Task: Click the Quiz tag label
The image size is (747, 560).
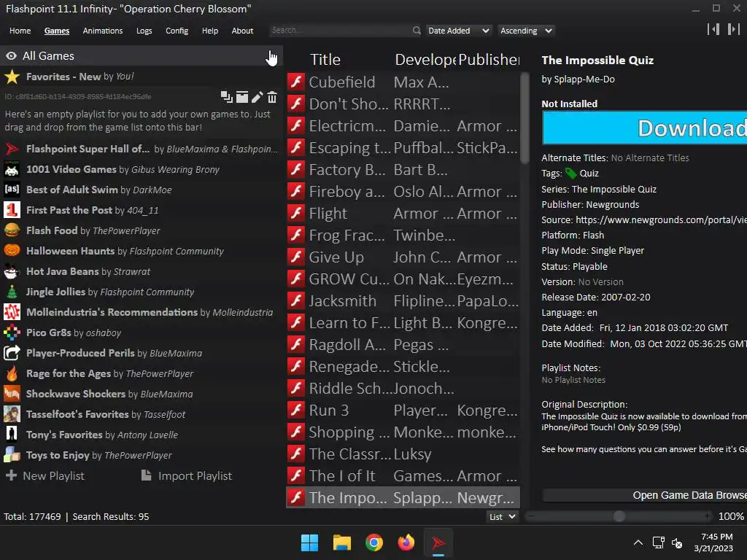Action: [589, 174]
